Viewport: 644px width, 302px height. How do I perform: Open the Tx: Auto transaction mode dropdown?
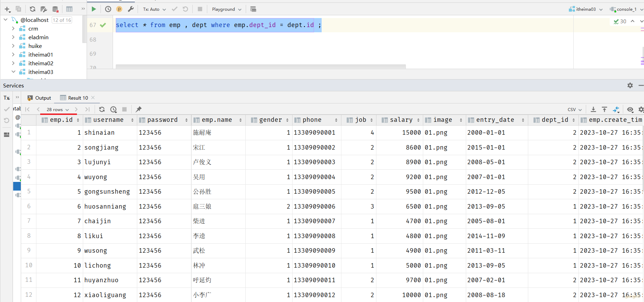pos(155,9)
